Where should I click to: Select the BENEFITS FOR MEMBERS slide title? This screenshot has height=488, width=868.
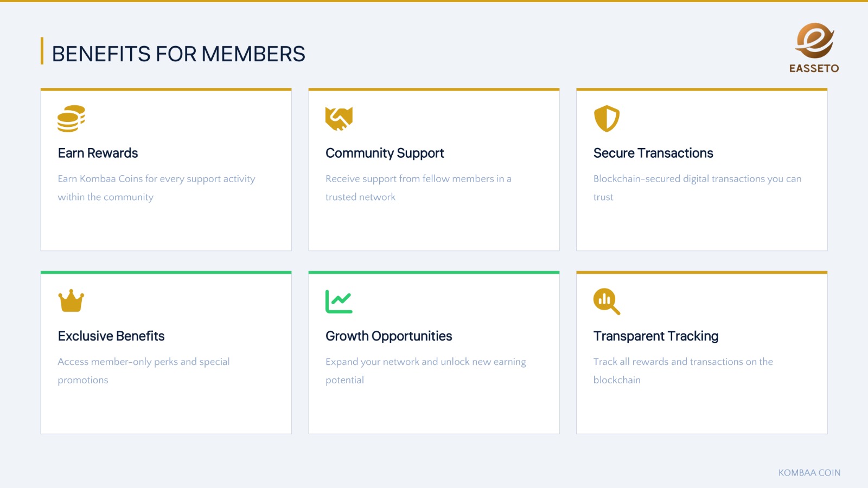(x=178, y=54)
